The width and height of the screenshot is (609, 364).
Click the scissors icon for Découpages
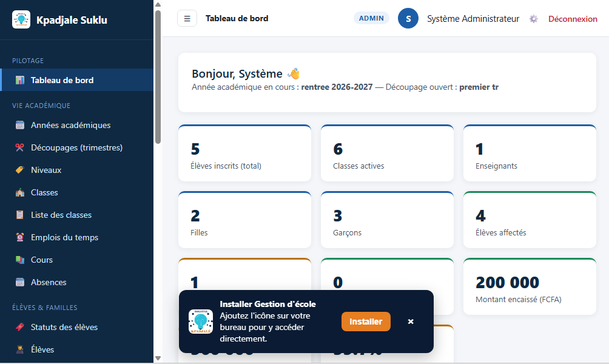[20, 147]
